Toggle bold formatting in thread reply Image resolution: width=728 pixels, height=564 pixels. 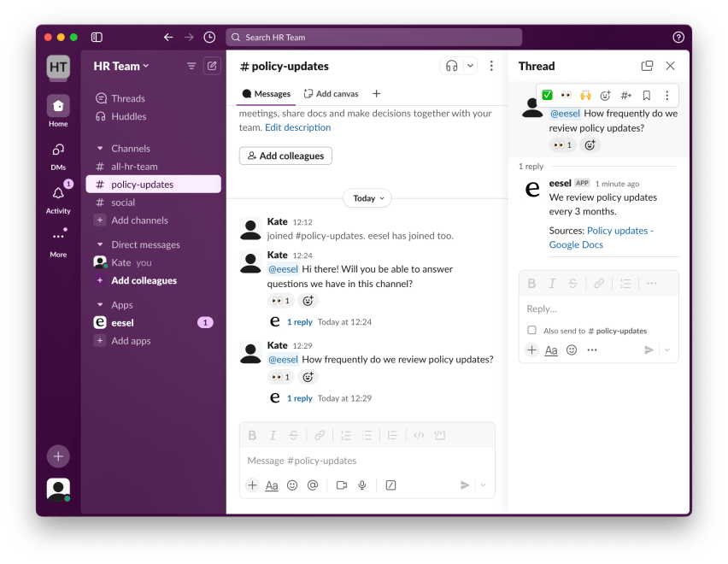531,284
